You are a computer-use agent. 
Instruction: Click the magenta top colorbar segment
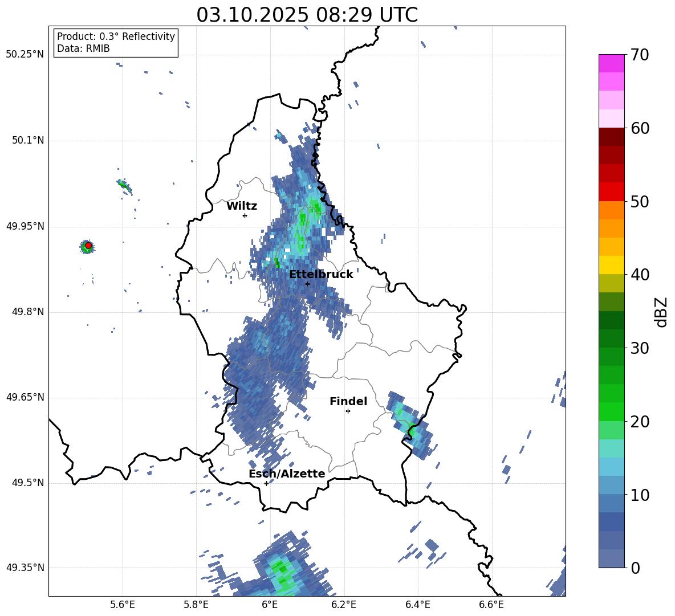[x=611, y=64]
